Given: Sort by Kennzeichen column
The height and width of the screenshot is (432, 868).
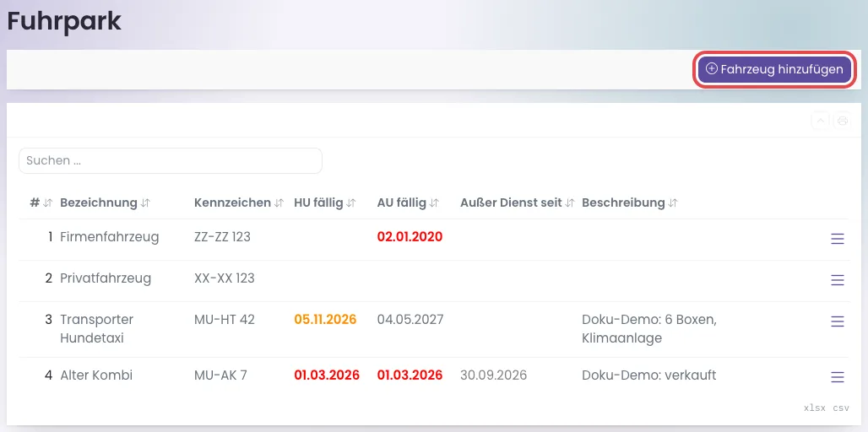Looking at the screenshot, I should tap(239, 203).
